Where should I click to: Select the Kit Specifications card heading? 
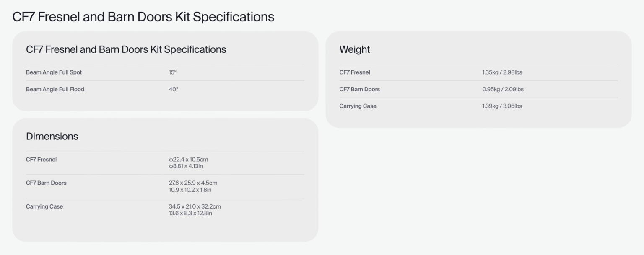[126, 49]
